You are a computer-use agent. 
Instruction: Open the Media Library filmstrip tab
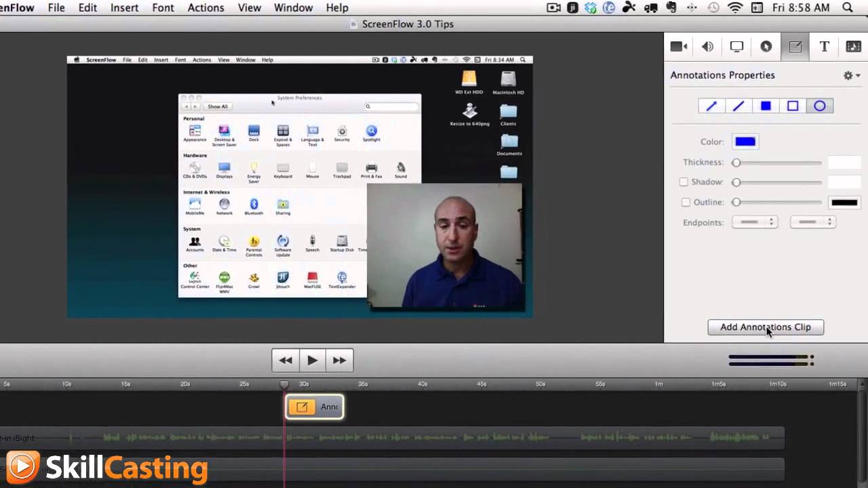click(x=853, y=47)
